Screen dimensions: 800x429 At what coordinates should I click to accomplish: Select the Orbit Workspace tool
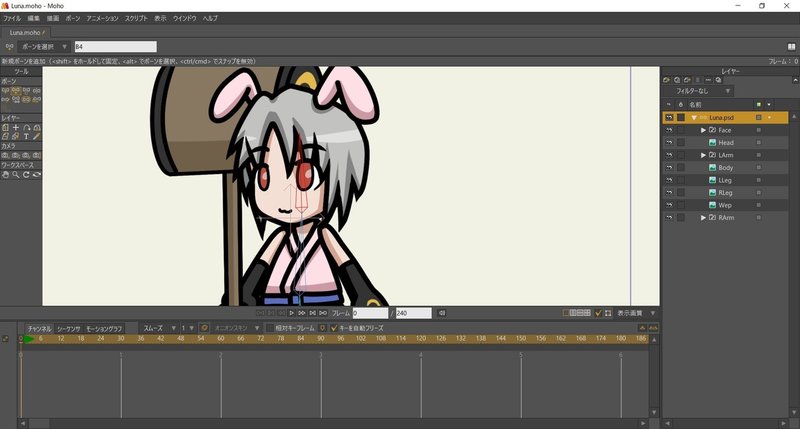[x=37, y=174]
